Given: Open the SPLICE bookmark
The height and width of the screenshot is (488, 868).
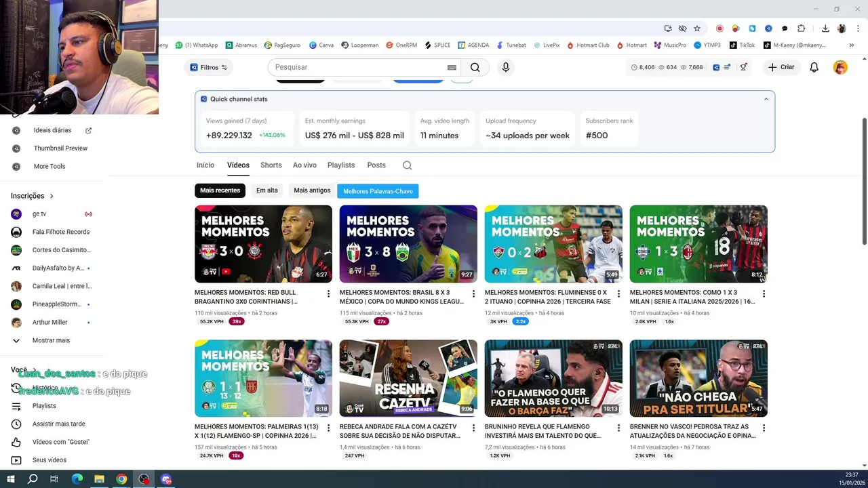Looking at the screenshot, I should pyautogui.click(x=437, y=45).
